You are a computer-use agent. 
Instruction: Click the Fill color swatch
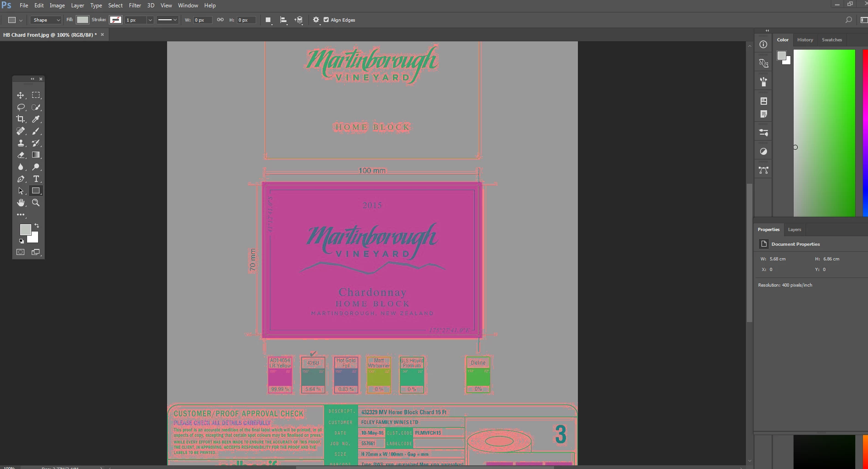click(x=83, y=20)
